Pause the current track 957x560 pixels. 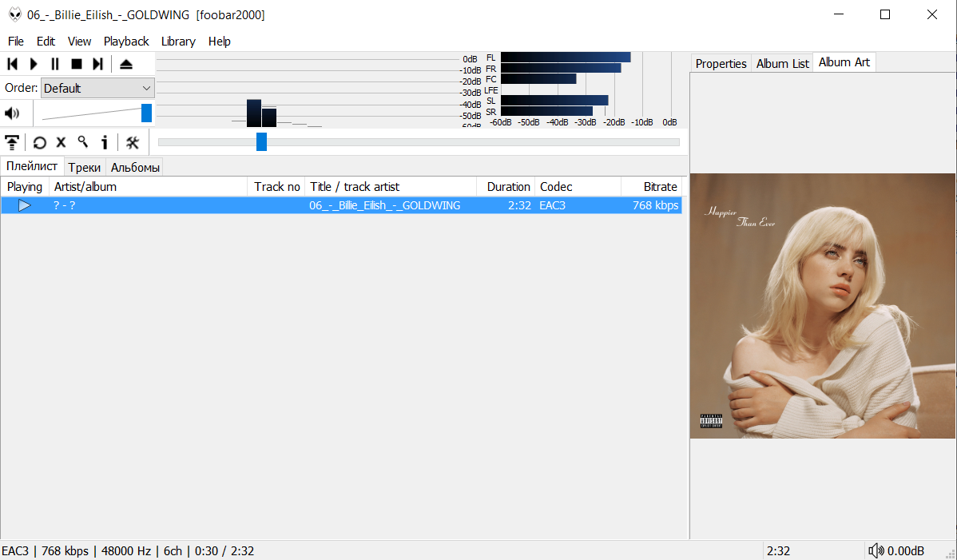click(x=55, y=64)
